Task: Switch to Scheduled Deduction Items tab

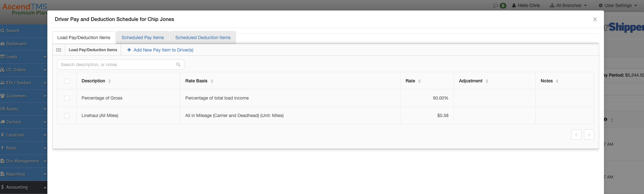Action: pyautogui.click(x=203, y=38)
